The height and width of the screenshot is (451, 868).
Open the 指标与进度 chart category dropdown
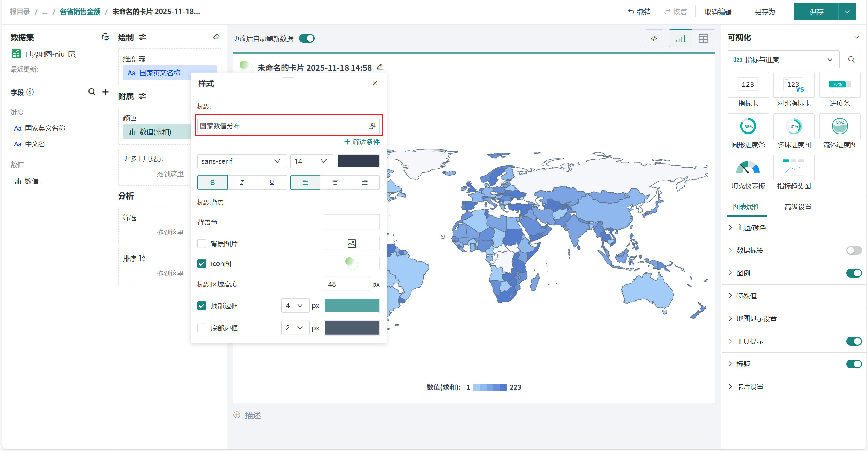783,60
